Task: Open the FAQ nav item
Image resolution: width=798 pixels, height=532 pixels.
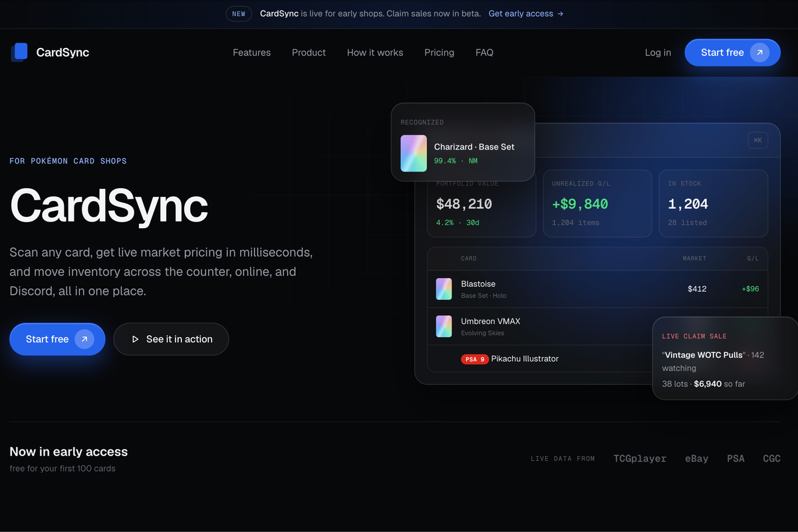Action: point(484,53)
